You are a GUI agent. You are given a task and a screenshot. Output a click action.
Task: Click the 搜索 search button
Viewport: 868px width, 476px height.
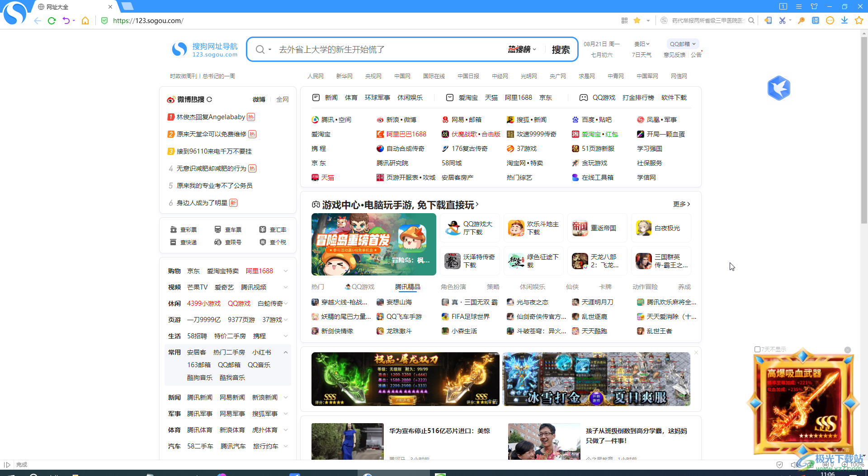tap(561, 50)
